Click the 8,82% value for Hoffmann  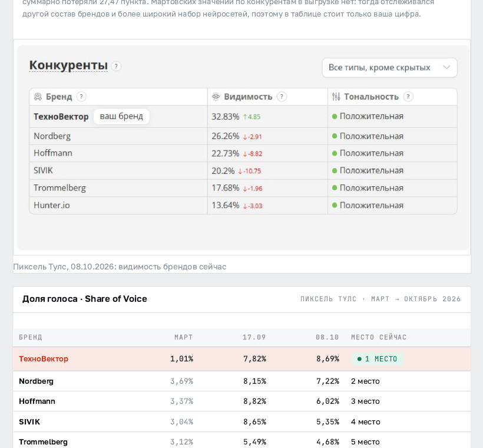[254, 401]
